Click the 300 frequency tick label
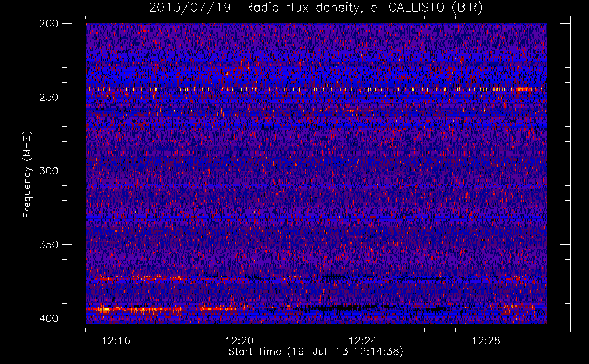 49,171
